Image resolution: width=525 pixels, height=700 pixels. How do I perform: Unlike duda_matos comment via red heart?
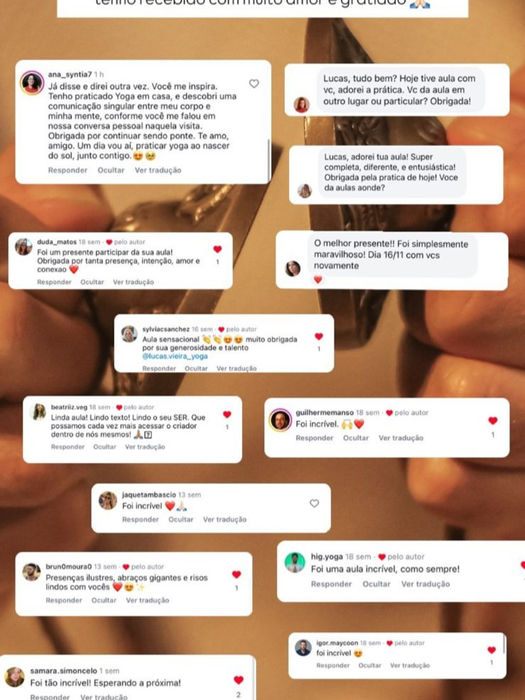[217, 249]
